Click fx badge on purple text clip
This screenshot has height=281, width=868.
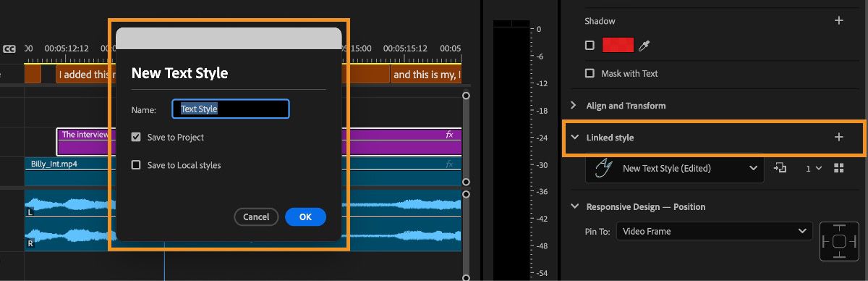tap(449, 135)
